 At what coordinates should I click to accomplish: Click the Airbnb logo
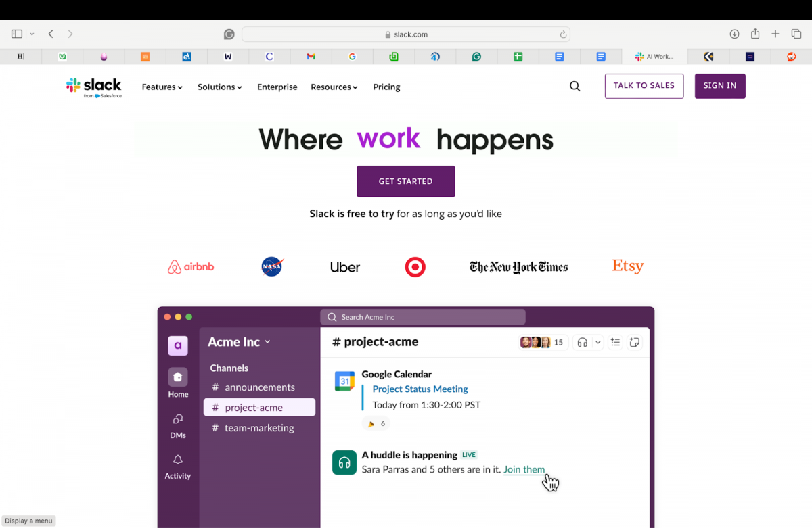pyautogui.click(x=191, y=267)
